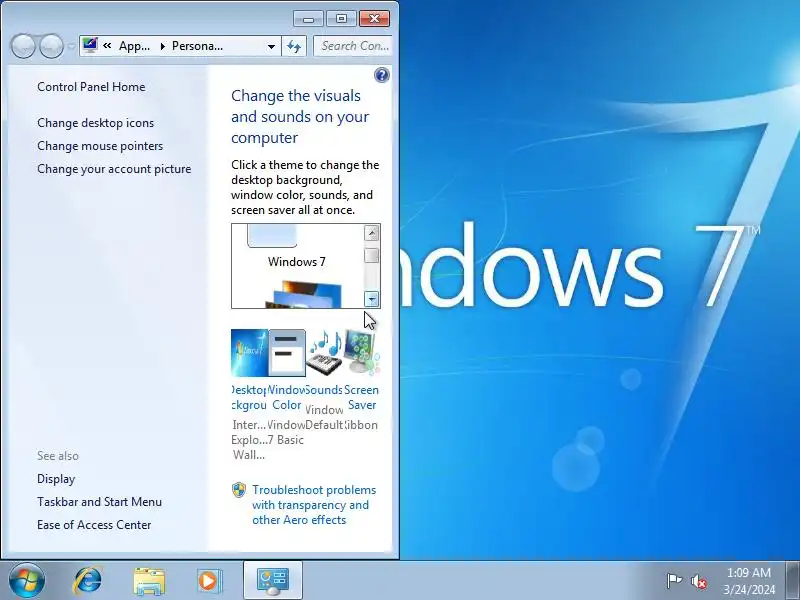Click the Forward navigation arrow button
Viewport: 800px width, 600px height.
[x=52, y=46]
